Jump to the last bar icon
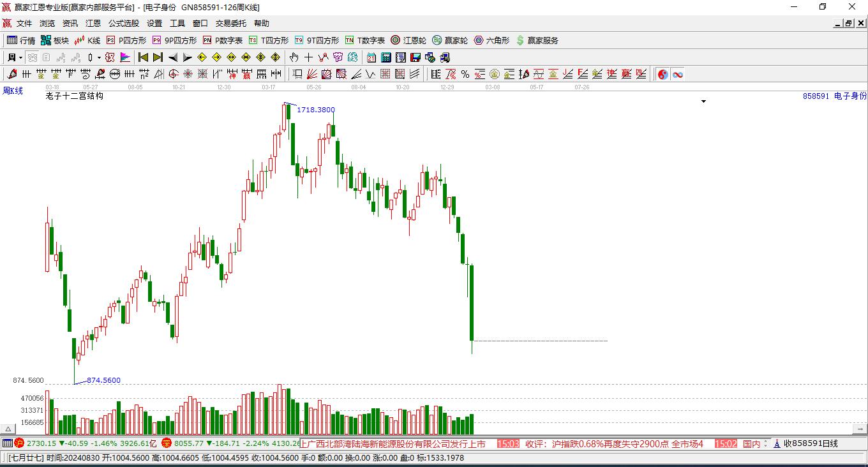 [x=158, y=57]
